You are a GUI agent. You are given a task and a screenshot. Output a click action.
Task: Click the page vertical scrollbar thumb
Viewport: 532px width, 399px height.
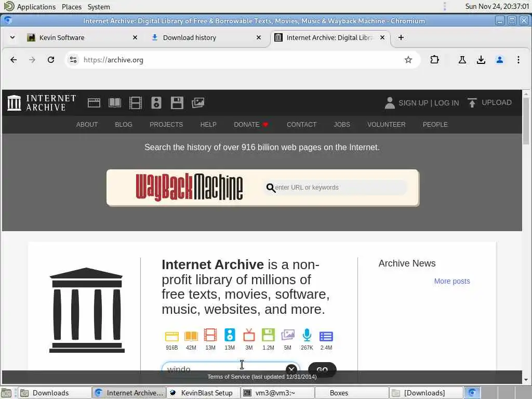tap(526, 121)
